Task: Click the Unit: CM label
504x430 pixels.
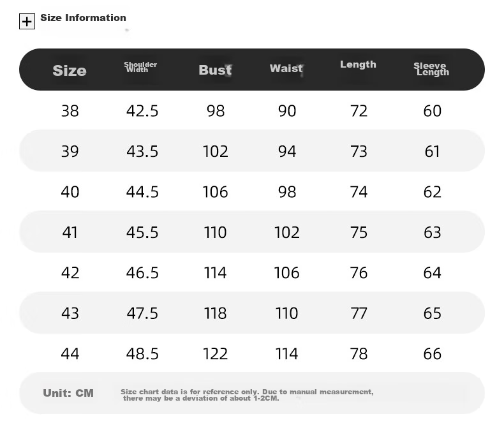Action: 68,393
